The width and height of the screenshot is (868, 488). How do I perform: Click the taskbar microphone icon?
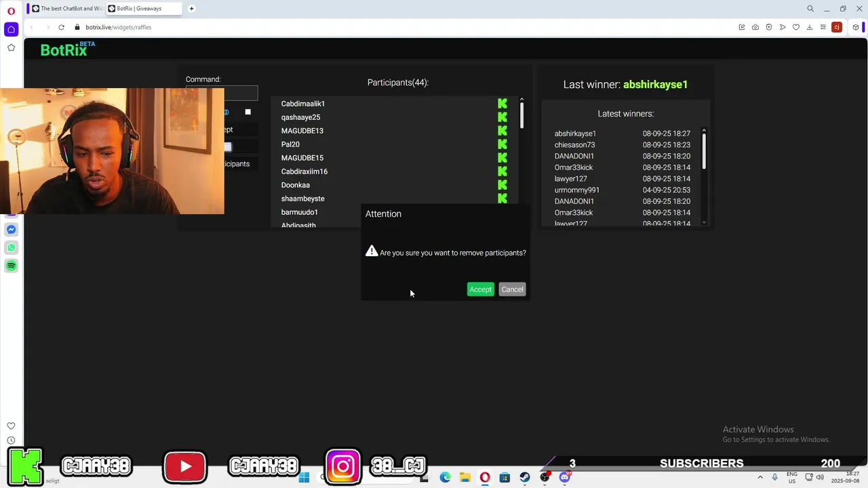[774, 477]
